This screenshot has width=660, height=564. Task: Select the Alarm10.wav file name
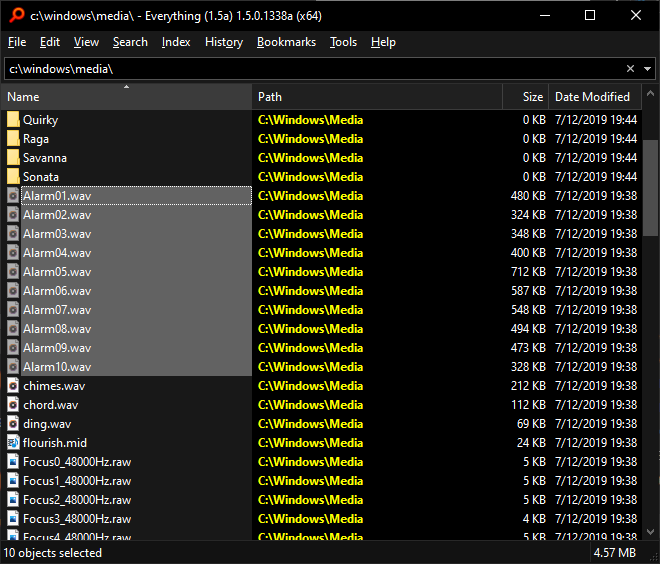click(x=57, y=367)
